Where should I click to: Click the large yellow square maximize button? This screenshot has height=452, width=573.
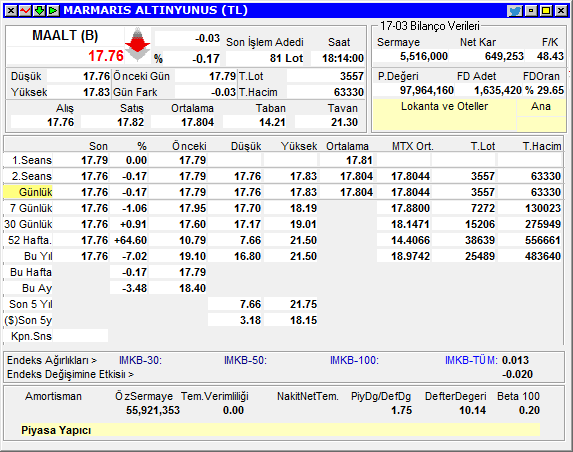tap(546, 11)
